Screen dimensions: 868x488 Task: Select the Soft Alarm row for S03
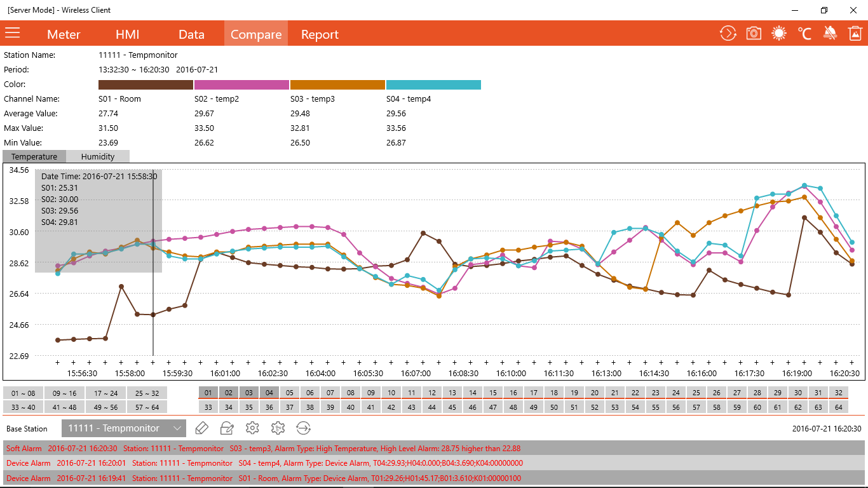(434, 448)
